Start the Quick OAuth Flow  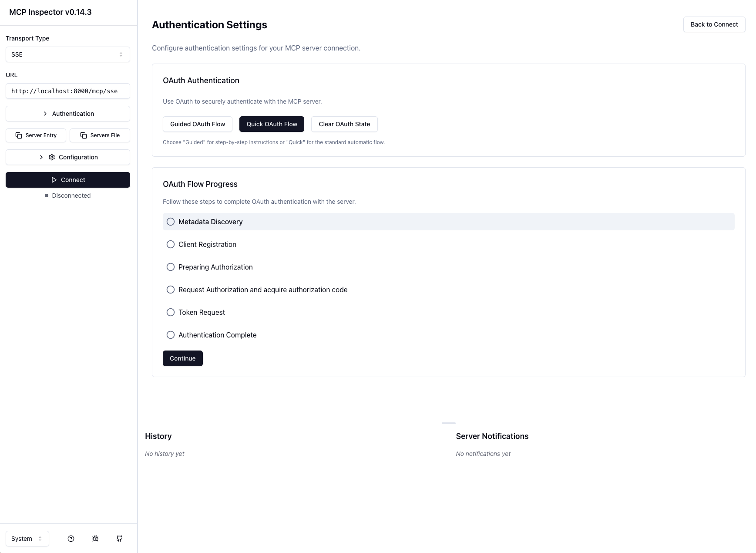272,124
